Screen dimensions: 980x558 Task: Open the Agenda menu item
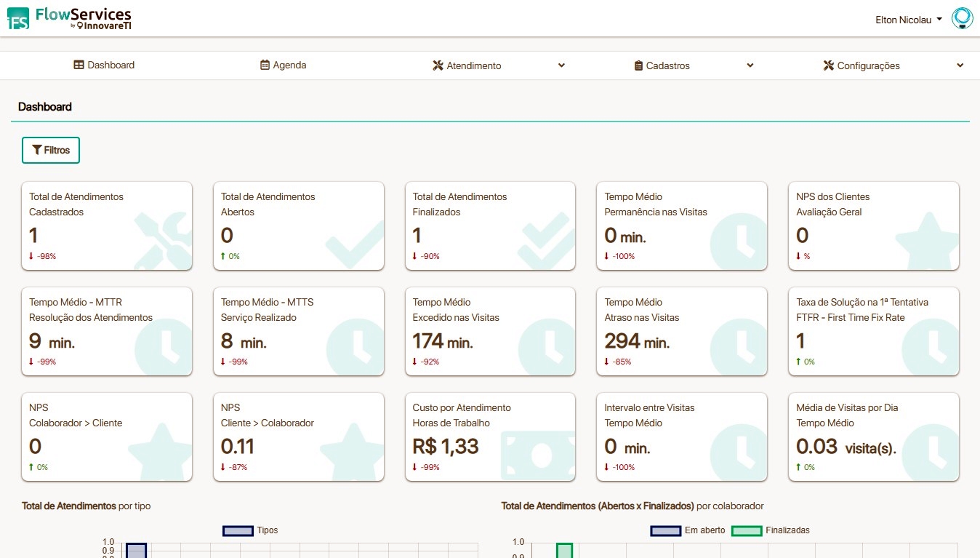click(283, 65)
